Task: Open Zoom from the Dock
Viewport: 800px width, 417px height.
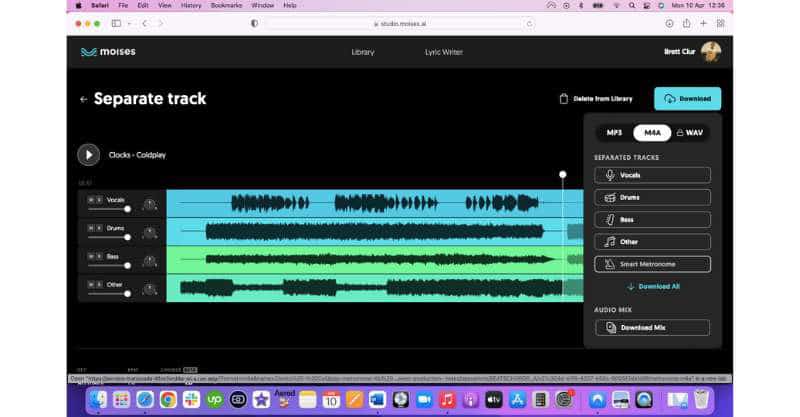Action: click(x=424, y=400)
